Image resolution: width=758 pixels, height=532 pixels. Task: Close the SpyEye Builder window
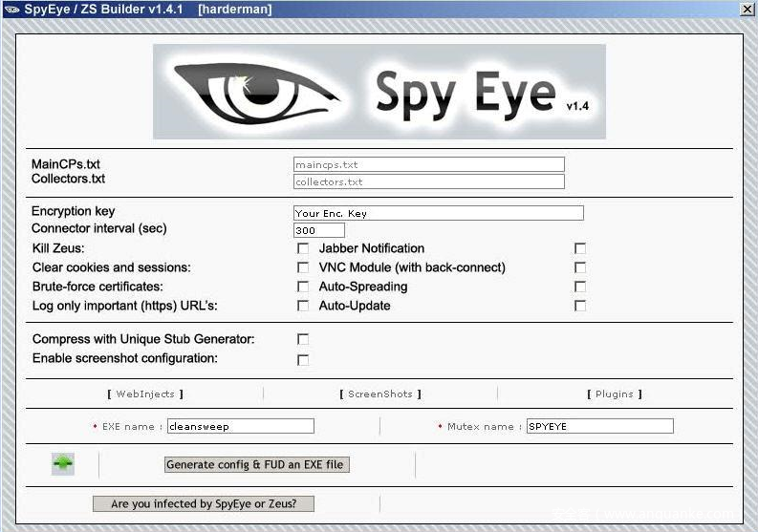(747, 10)
